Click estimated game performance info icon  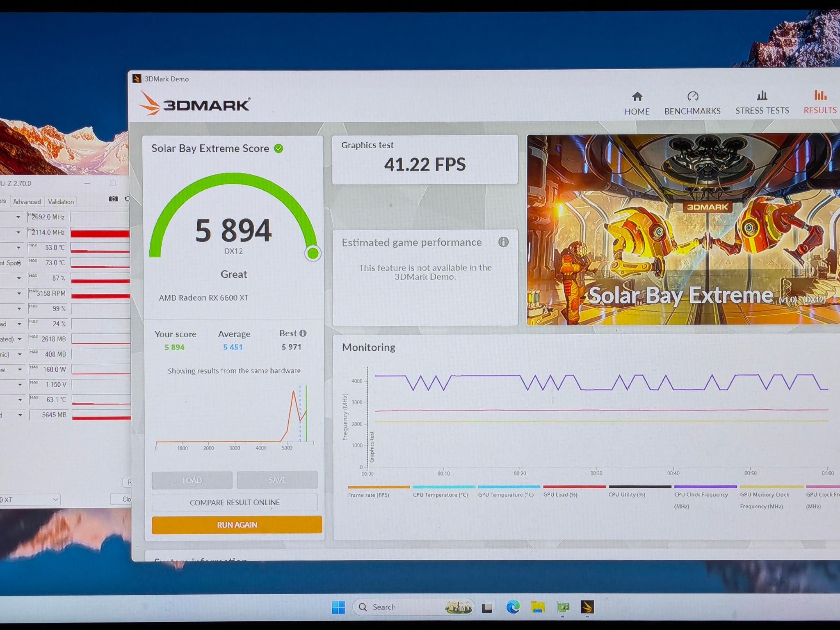coord(503,242)
